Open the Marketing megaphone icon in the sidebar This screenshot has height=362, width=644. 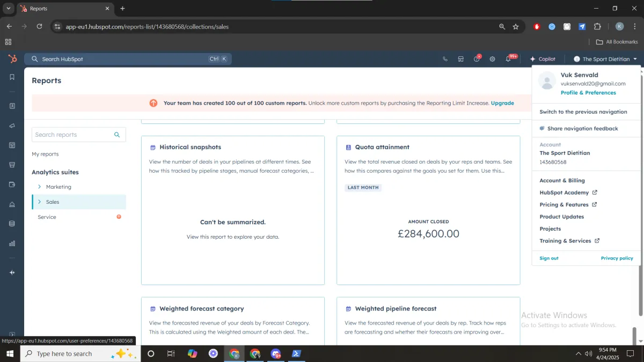point(12,125)
